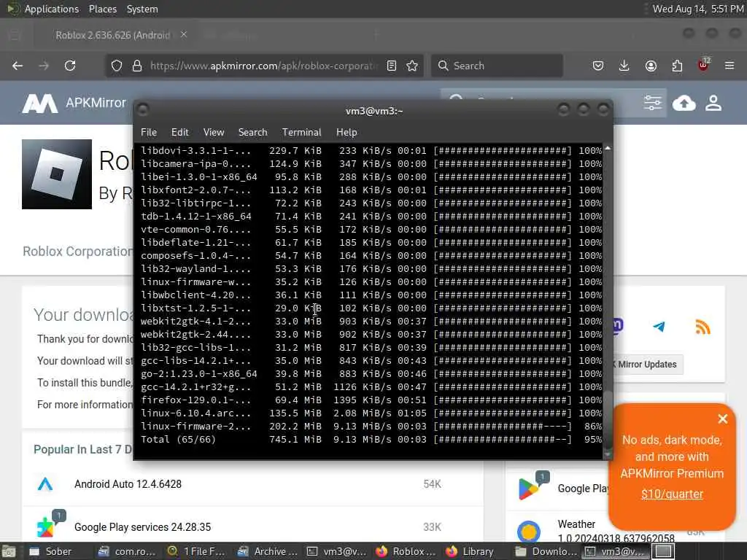Image resolution: width=747 pixels, height=560 pixels.
Task: Click terminal line linux-6.10.4.arc
Action: [371, 413]
